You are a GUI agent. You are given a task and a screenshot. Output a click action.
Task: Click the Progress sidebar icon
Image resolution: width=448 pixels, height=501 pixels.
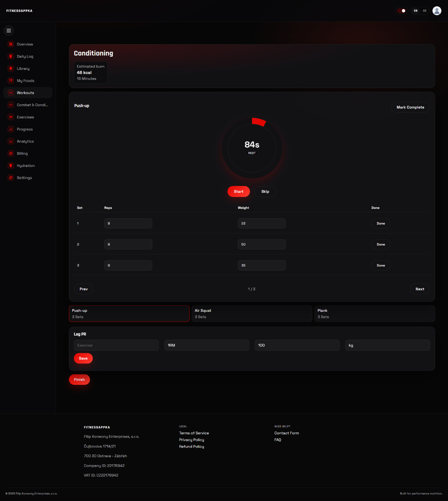point(11,129)
